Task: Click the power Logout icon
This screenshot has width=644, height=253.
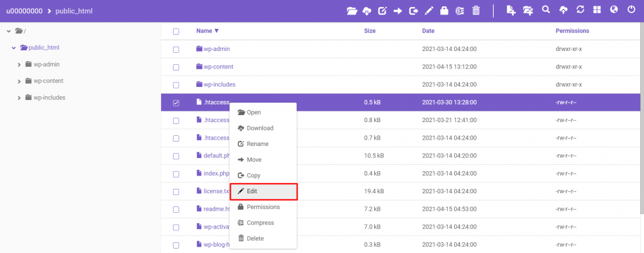Action: [631, 10]
